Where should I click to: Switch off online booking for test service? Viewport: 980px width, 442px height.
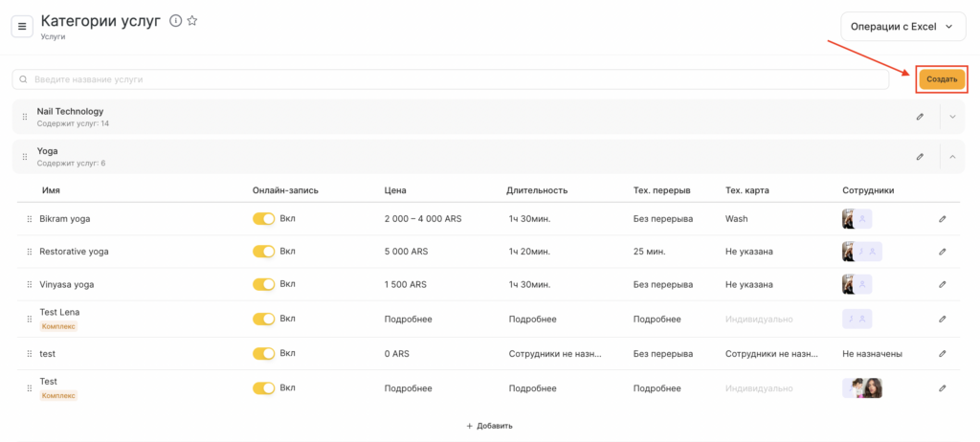(263, 354)
